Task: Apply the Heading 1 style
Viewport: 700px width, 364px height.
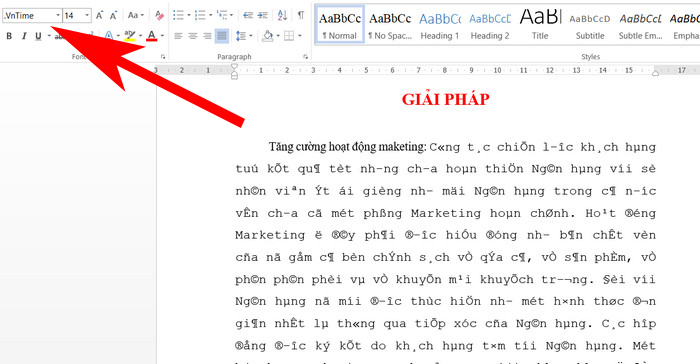Action: [440, 25]
